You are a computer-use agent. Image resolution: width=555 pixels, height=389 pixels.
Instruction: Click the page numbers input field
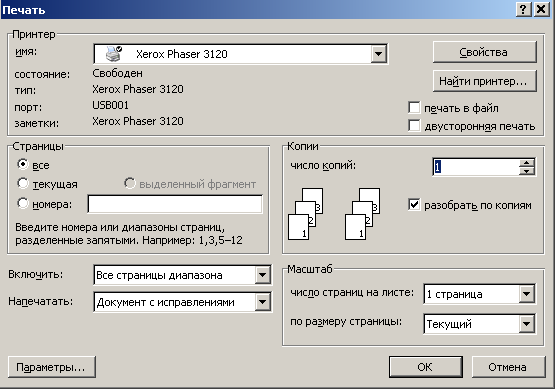175,204
